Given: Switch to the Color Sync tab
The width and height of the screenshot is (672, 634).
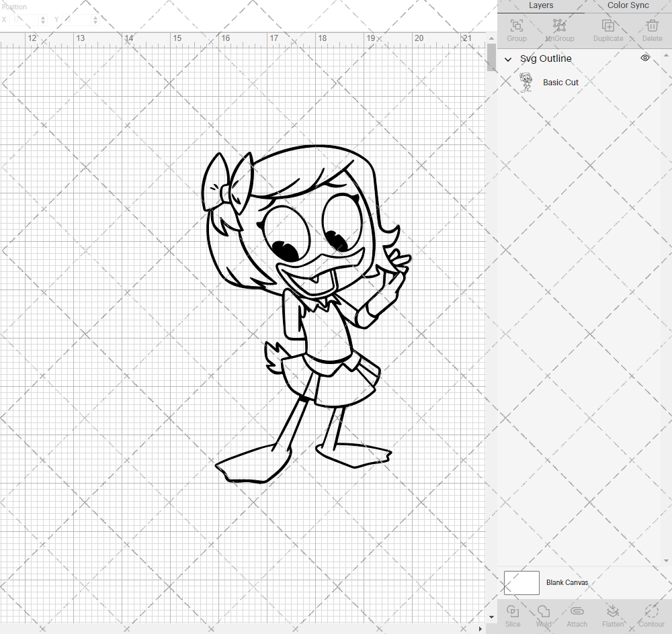Looking at the screenshot, I should click(627, 5).
